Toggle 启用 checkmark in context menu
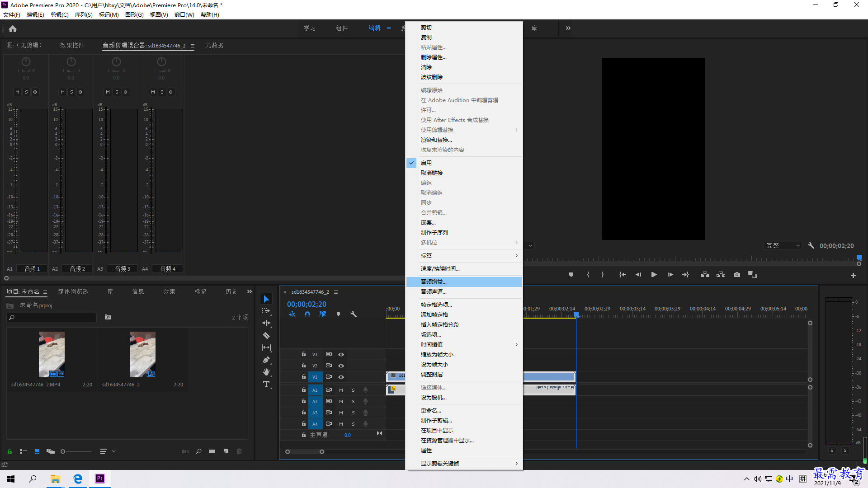The width and height of the screenshot is (868, 488). point(411,163)
